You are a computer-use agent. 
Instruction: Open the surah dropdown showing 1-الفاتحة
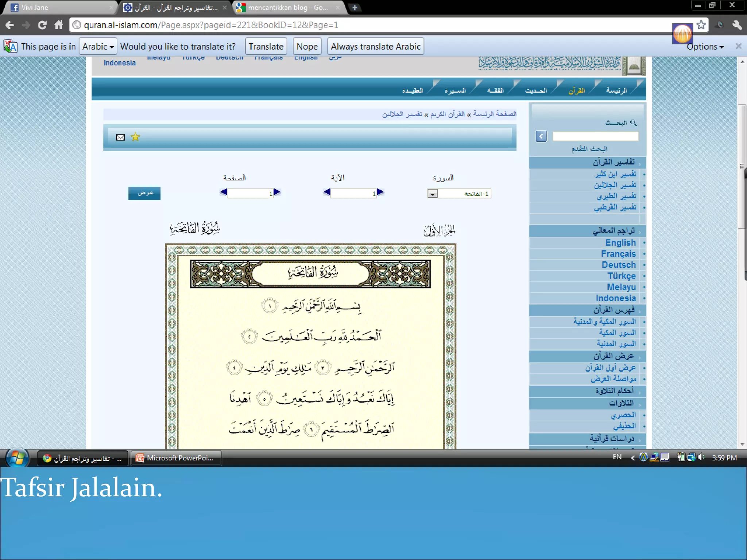point(459,194)
